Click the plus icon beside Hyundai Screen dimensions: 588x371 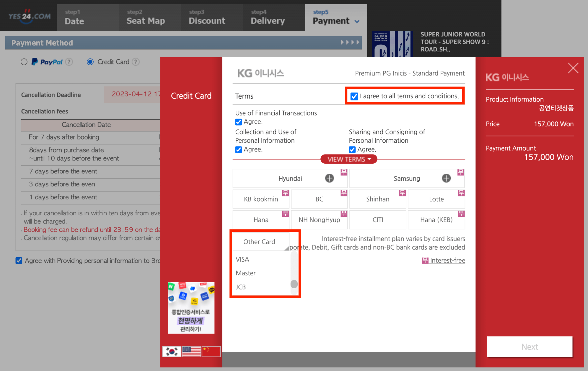(329, 178)
